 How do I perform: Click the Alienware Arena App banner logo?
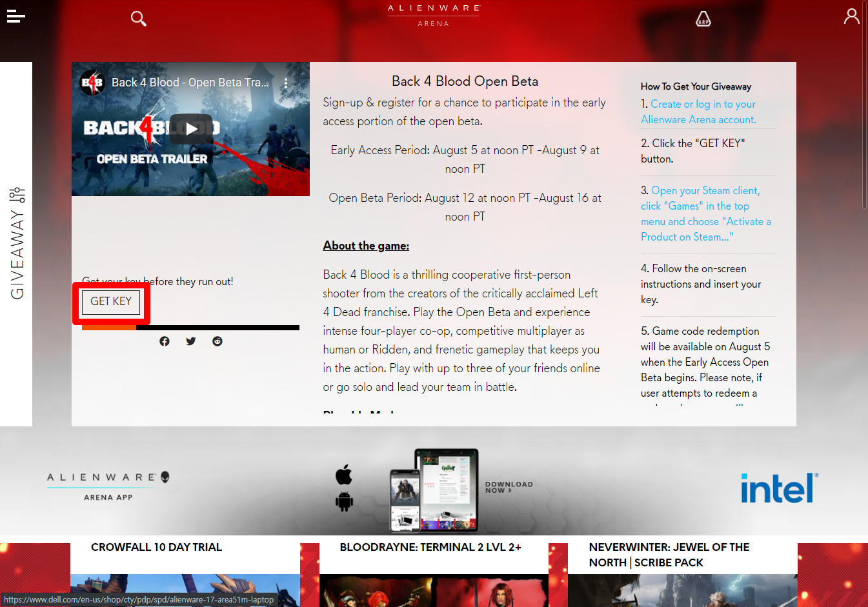[x=108, y=486]
